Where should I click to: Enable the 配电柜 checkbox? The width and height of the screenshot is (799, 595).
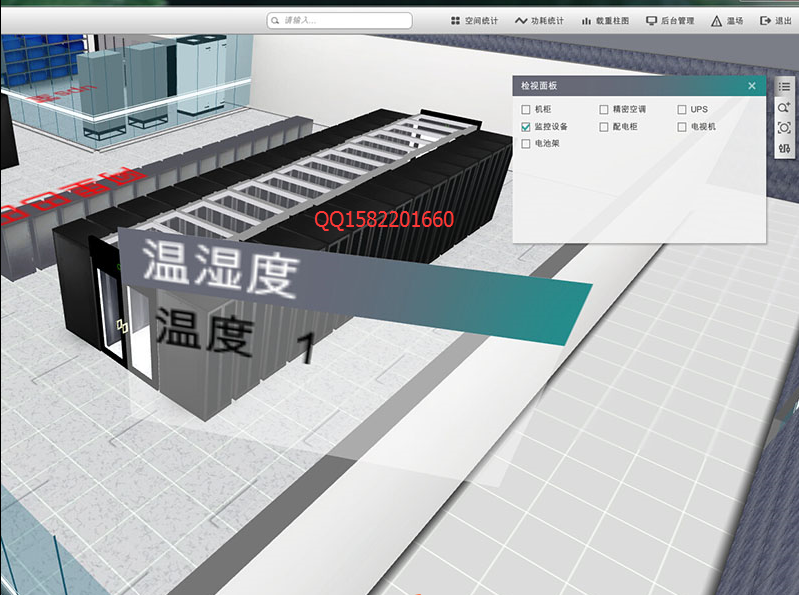click(x=604, y=127)
